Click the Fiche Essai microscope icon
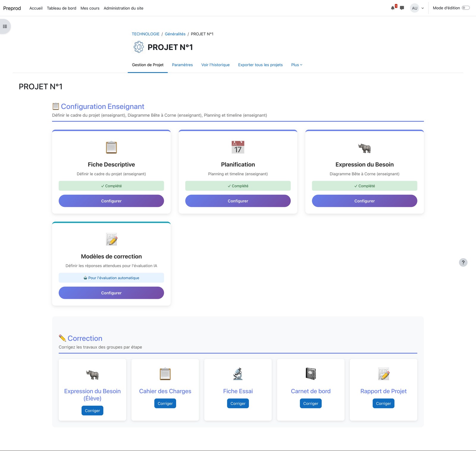 (238, 374)
